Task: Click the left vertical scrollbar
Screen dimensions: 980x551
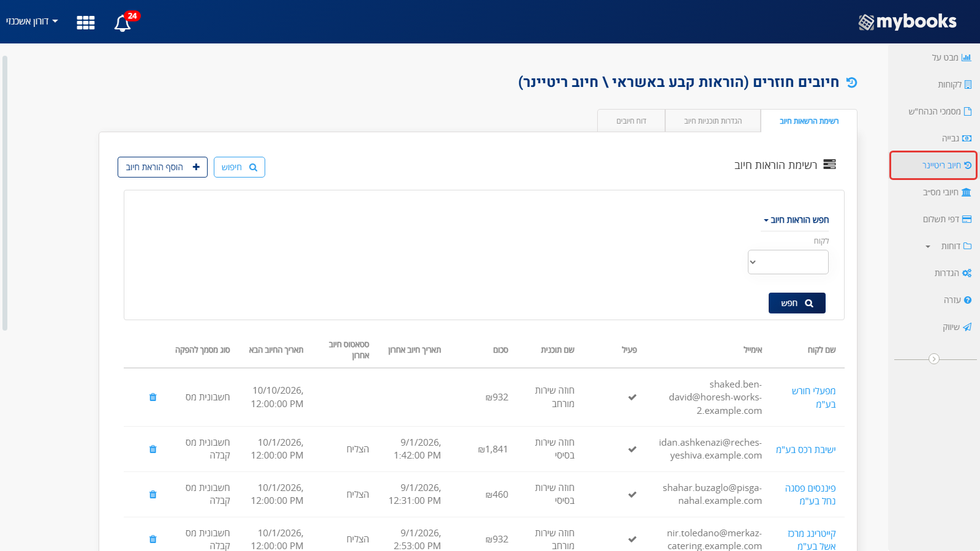Action: click(x=5, y=193)
